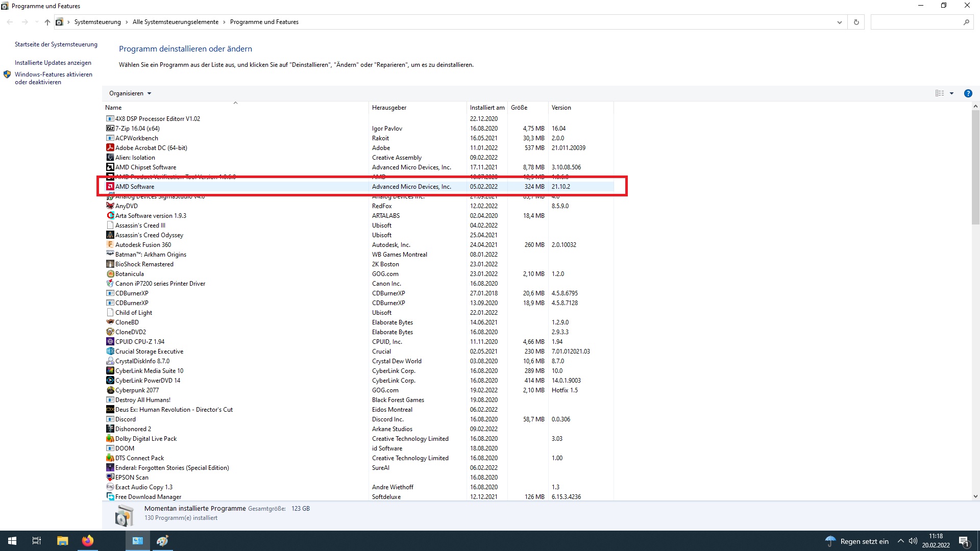Show hidden tray icons chevron
This screenshot has height=551, width=980.
[900, 541]
